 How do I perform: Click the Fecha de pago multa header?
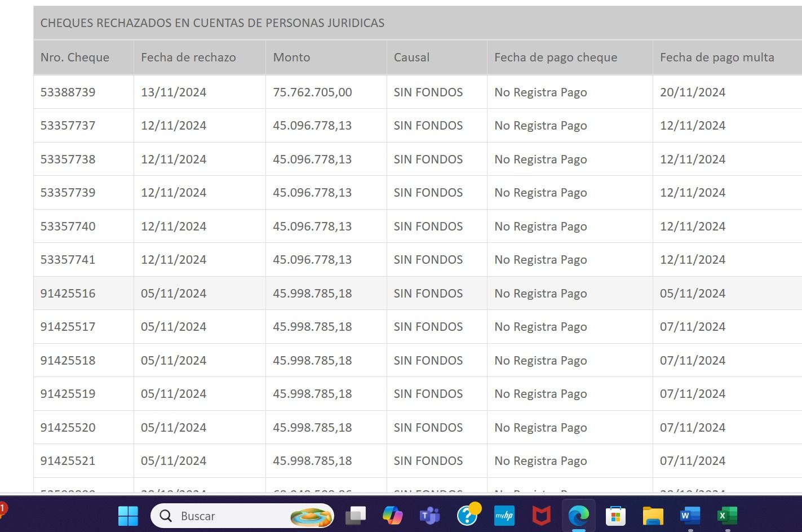tap(717, 57)
